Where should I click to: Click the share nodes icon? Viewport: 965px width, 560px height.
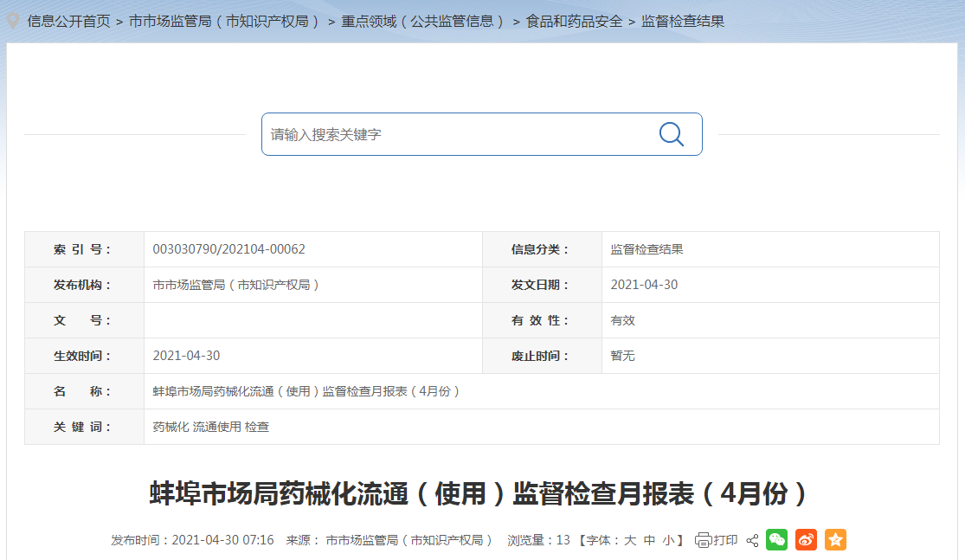click(752, 540)
